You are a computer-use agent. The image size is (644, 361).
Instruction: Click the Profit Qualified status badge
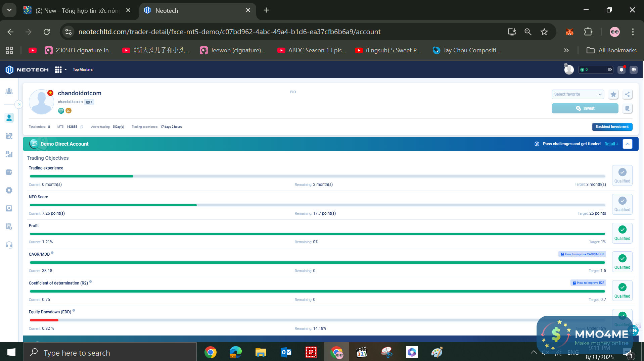[x=622, y=233]
